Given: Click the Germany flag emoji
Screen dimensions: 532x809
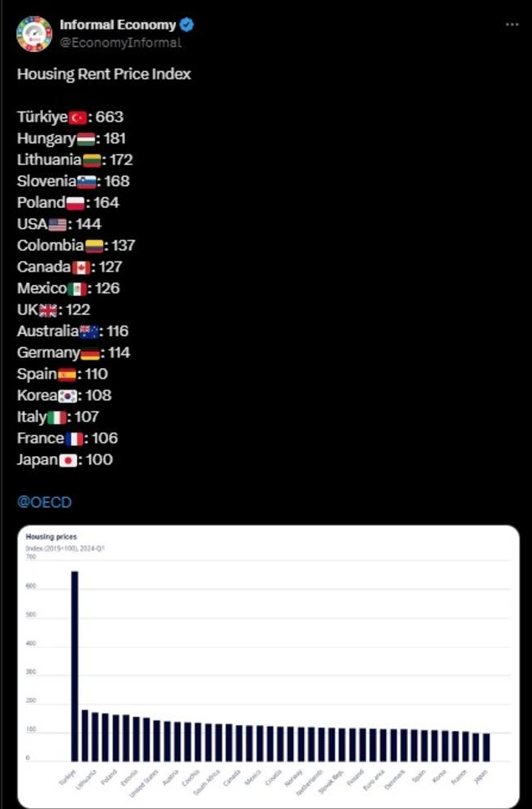Looking at the screenshot, I should 90,354.
